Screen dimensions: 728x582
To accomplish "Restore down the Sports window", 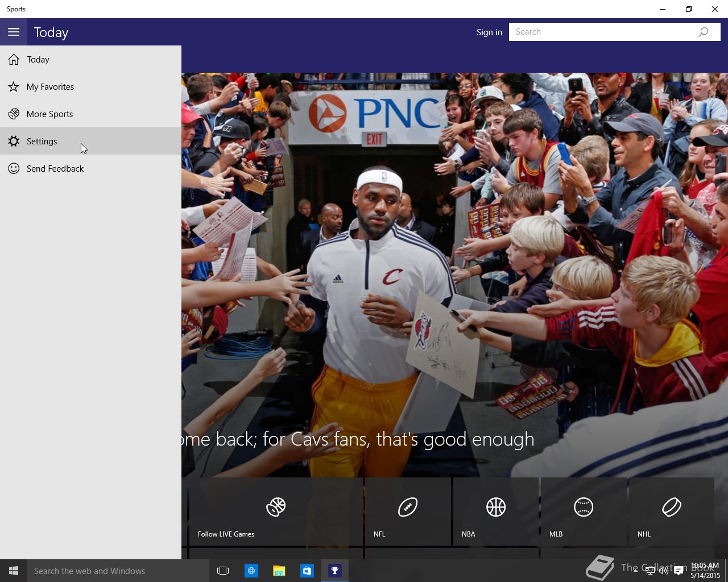I will tap(689, 9).
